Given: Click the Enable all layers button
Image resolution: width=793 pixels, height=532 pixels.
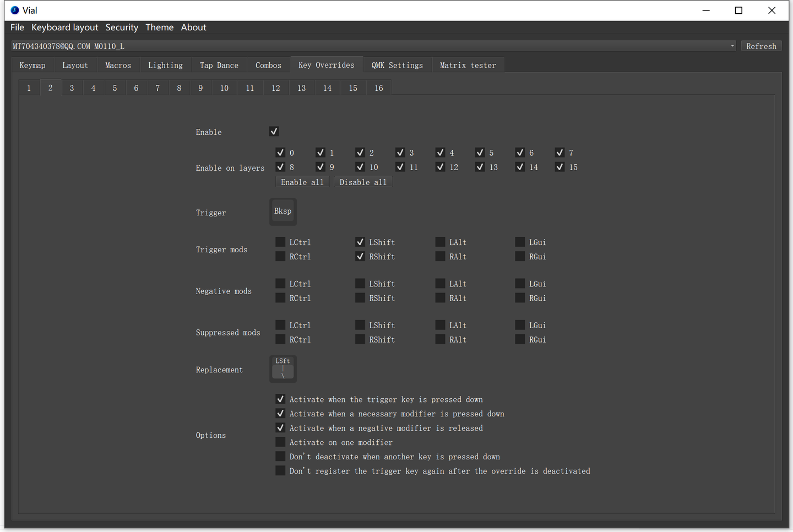Looking at the screenshot, I should tap(302, 182).
